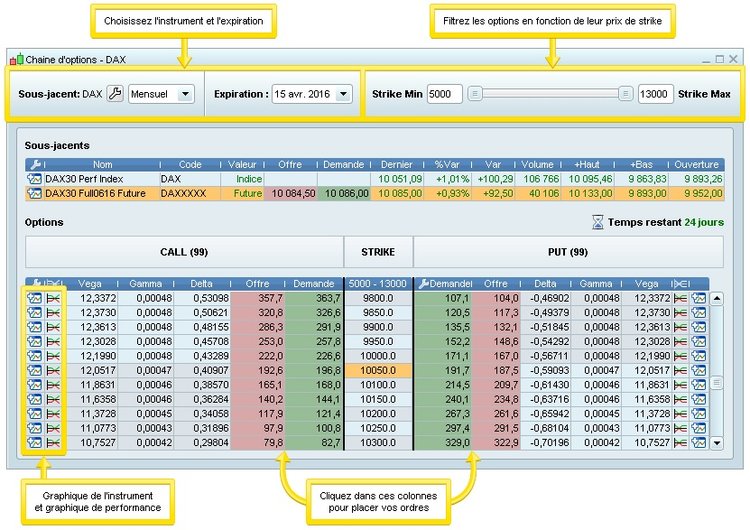
Task: Click Volume column header in Sous-jacents
Action: (537, 165)
